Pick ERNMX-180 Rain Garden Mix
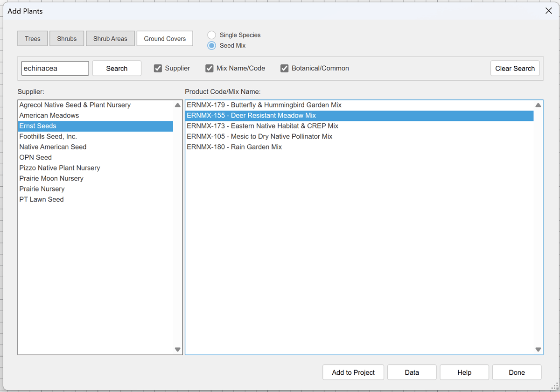 [234, 147]
